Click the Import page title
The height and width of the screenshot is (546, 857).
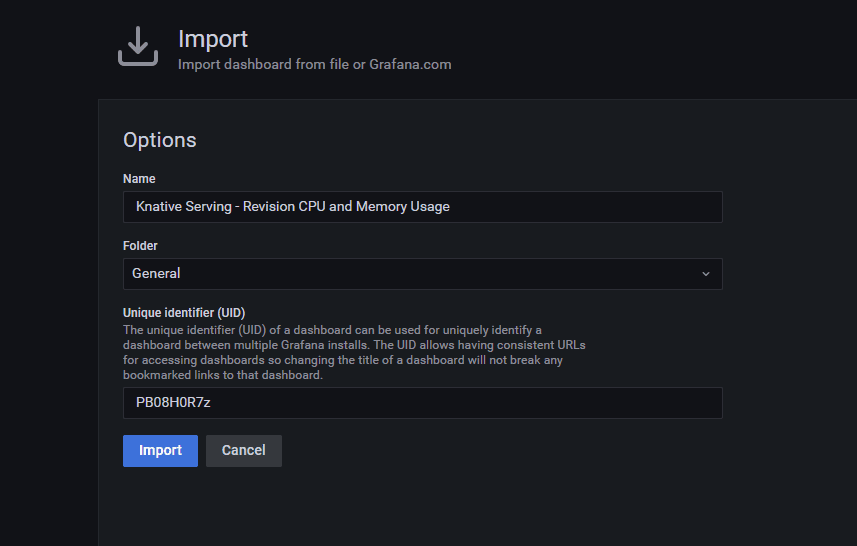tap(213, 39)
